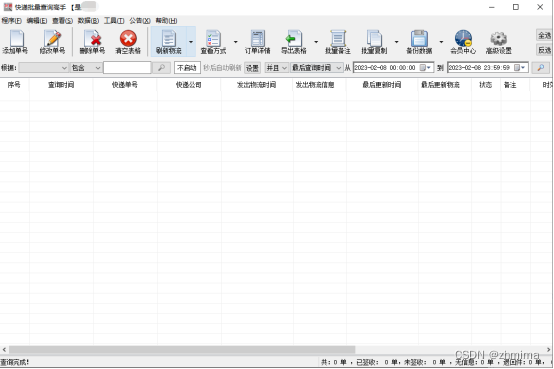Click the 批量备注 batch remark icon
The width and height of the screenshot is (554, 369).
pos(338,38)
